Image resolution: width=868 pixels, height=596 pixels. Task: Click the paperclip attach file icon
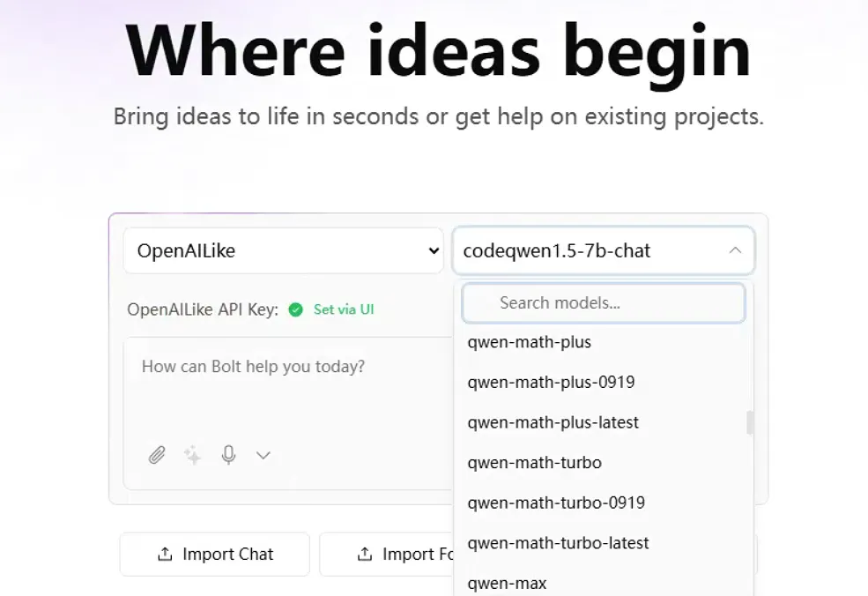(157, 455)
